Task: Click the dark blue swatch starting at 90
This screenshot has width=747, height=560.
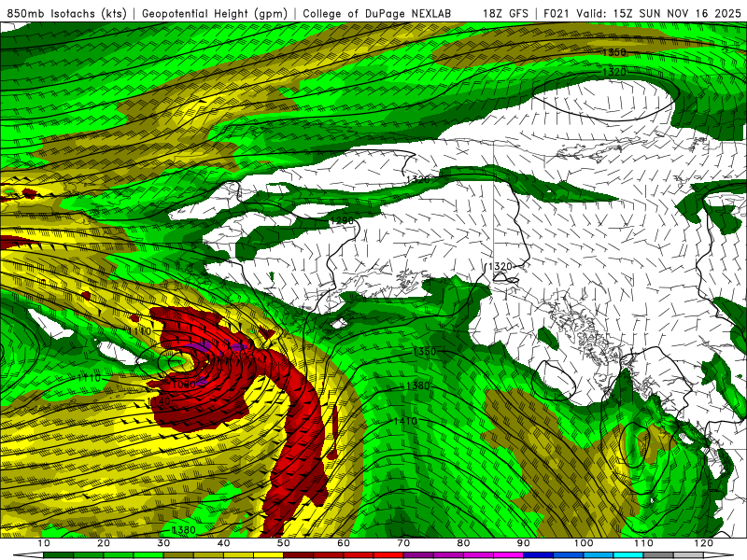Action: pyautogui.click(x=539, y=555)
